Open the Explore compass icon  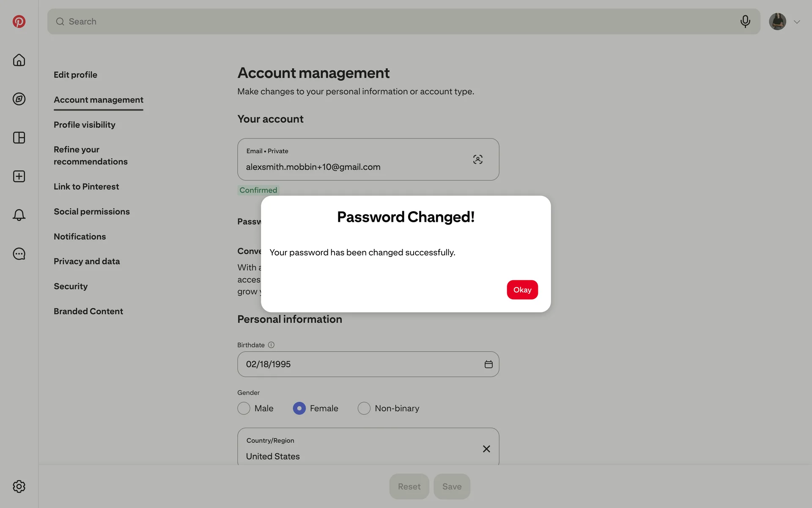(19, 99)
